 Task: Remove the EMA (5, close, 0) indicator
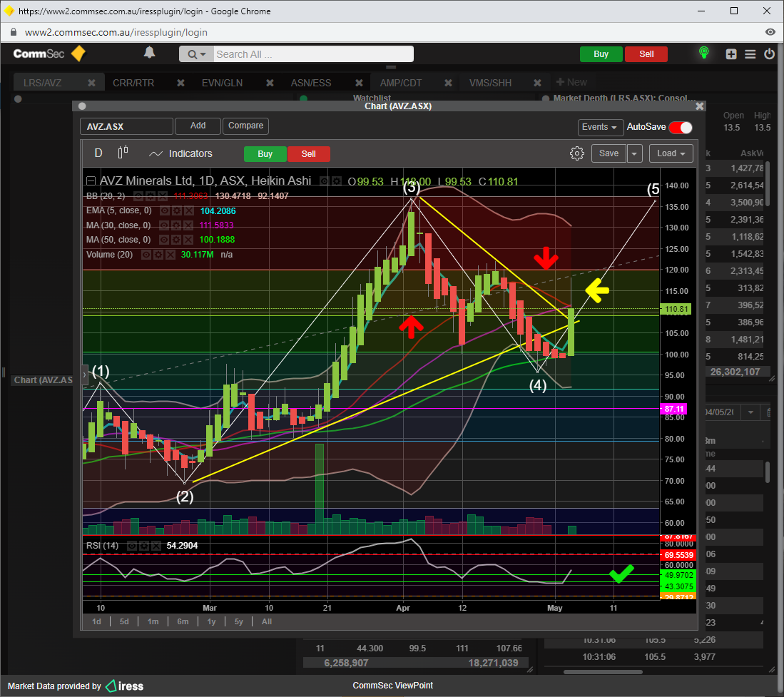coord(189,211)
